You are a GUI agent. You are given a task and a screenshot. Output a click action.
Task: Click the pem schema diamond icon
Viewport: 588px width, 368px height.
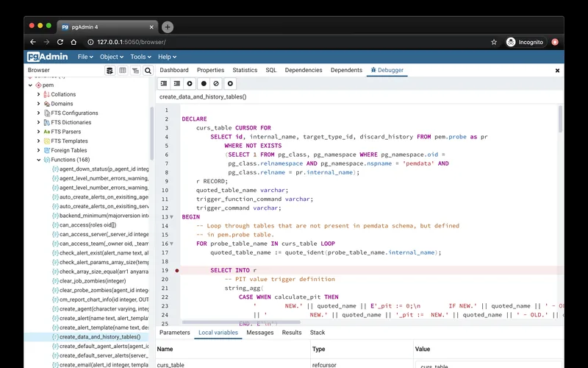[x=38, y=85]
